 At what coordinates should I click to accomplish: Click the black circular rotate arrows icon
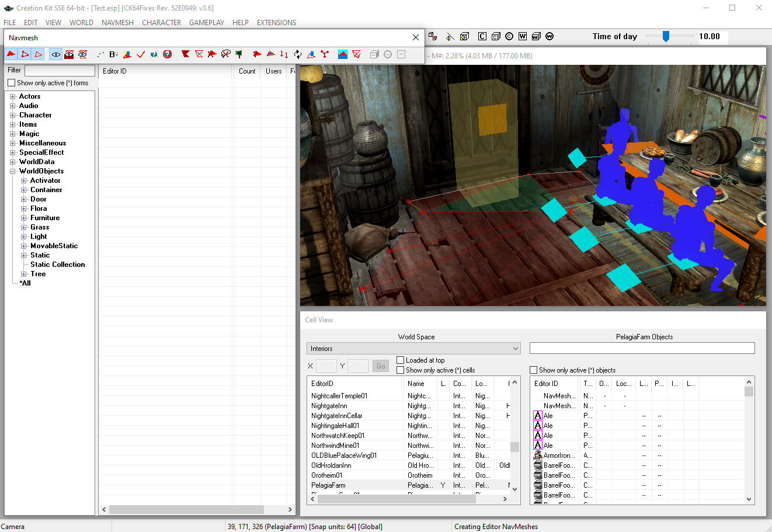coord(298,54)
